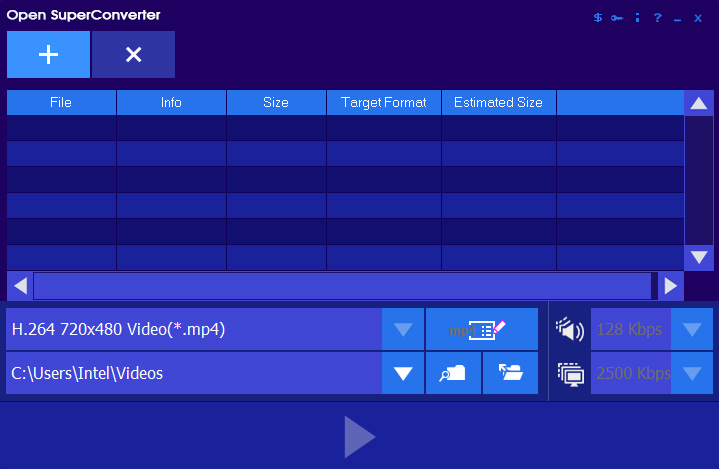Viewport: 719px width, 469px height.
Task: Open the mp4 format settings editor
Action: 482,329
